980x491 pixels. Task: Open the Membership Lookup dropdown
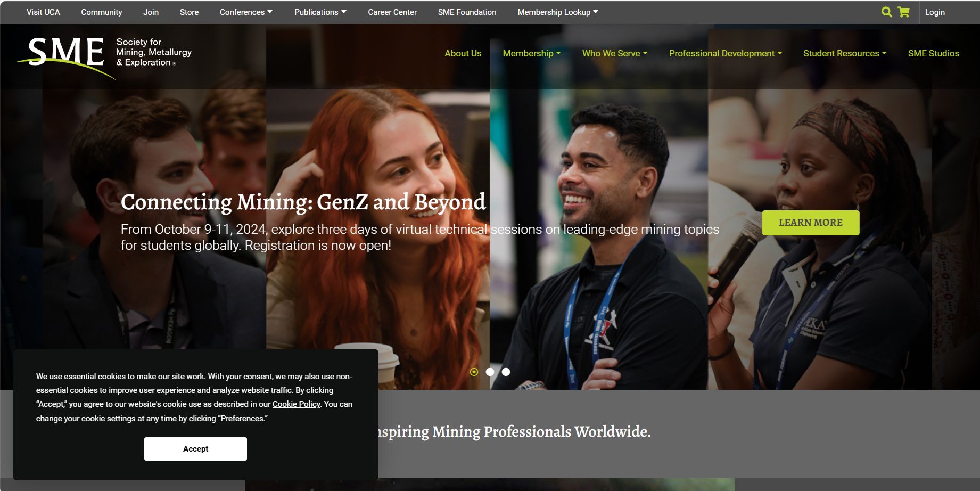coord(557,12)
